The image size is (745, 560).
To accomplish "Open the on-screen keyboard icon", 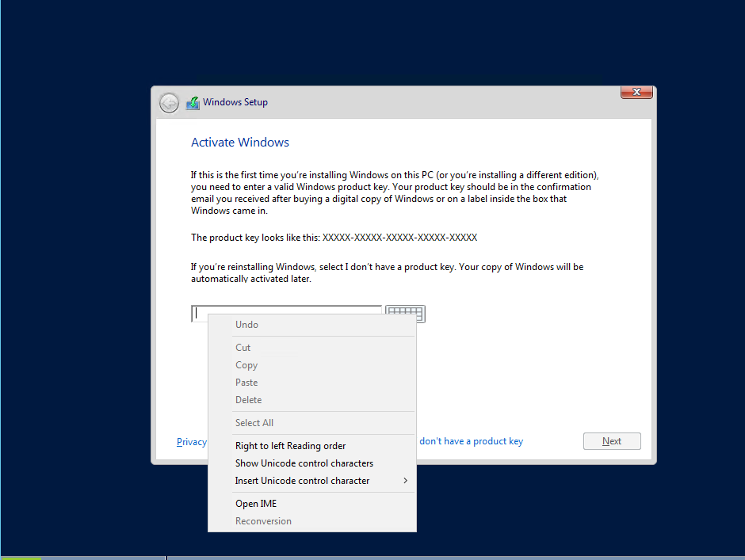I will click(405, 314).
